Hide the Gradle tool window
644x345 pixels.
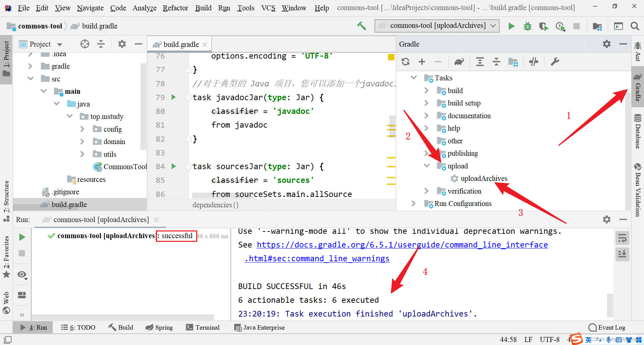coord(623,44)
